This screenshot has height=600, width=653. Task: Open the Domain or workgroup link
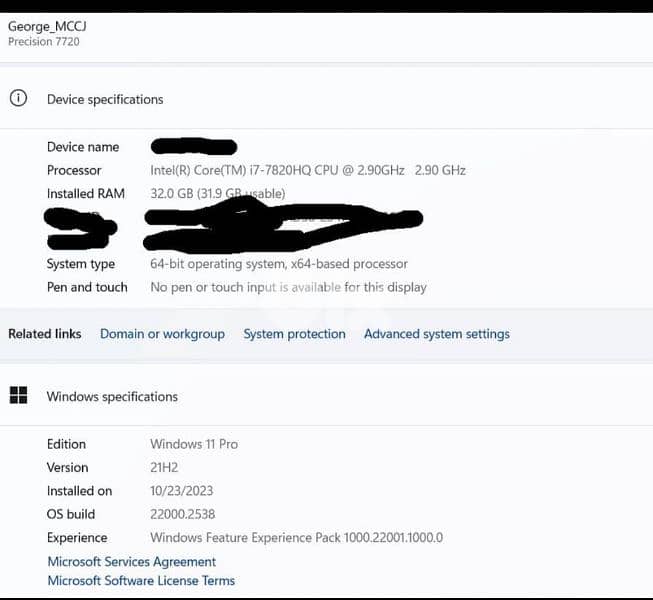pos(162,334)
